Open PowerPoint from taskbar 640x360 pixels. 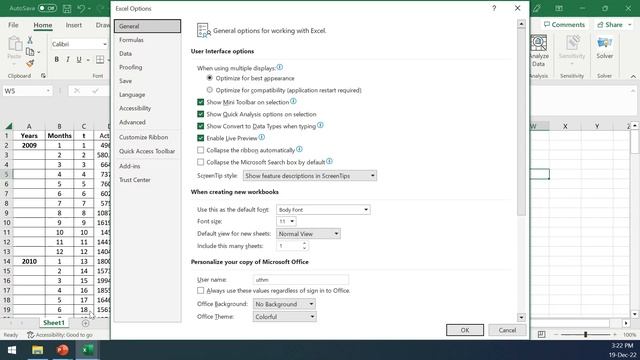point(62,350)
